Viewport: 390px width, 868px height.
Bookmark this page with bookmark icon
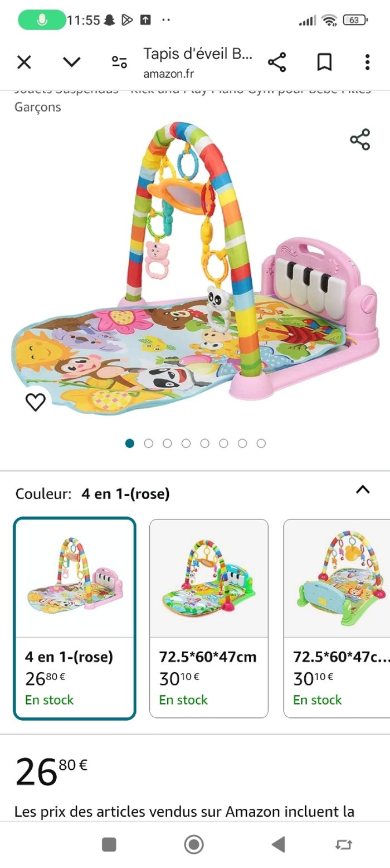click(x=324, y=62)
